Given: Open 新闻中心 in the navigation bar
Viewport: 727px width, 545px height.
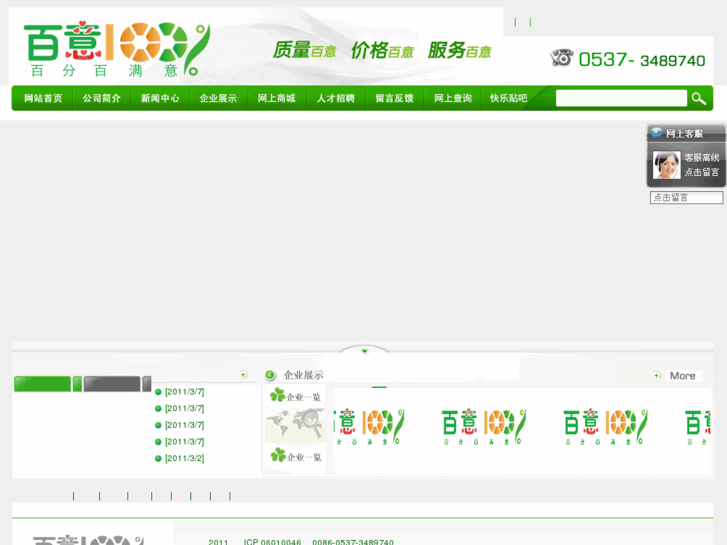Looking at the screenshot, I should 160,98.
